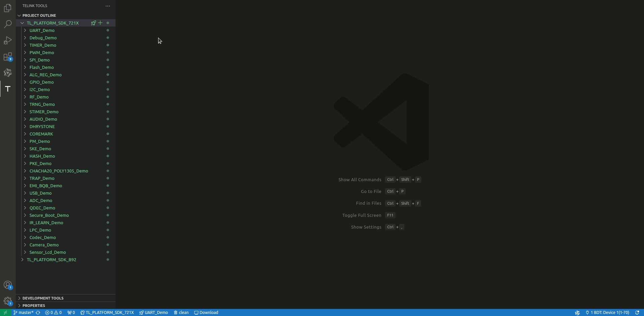644x316 pixels.
Task: Click the git sync icon next to master
Action: tap(38, 313)
